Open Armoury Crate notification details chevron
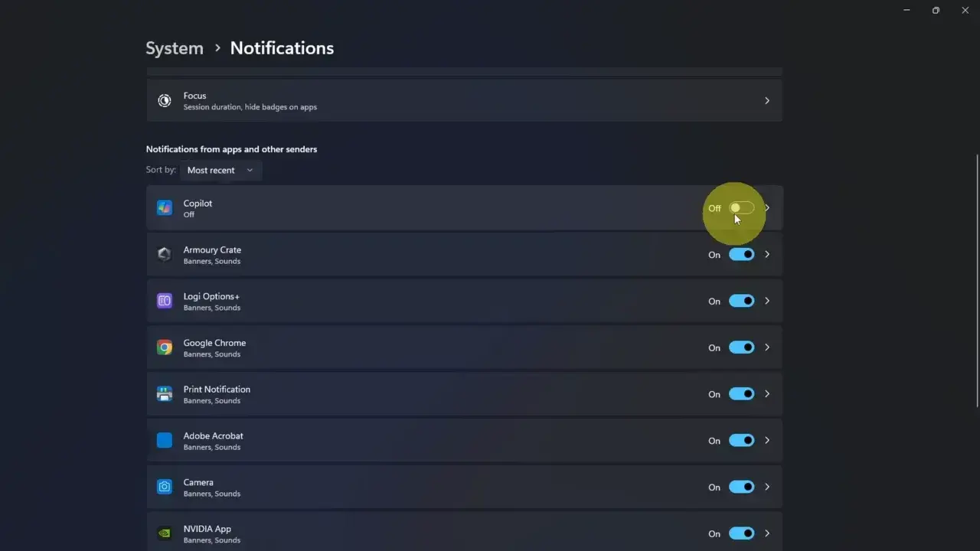This screenshot has width=980, height=551. (767, 255)
